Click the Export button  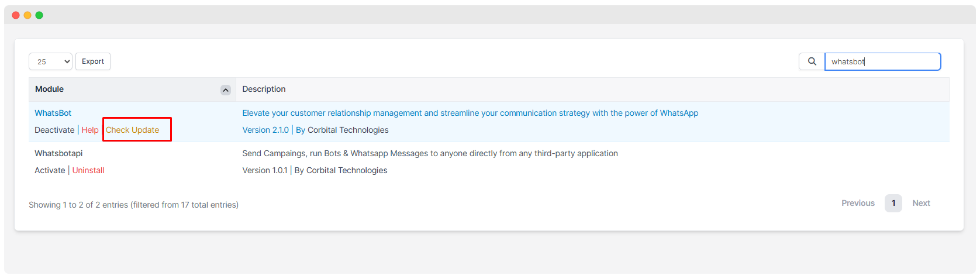point(93,61)
